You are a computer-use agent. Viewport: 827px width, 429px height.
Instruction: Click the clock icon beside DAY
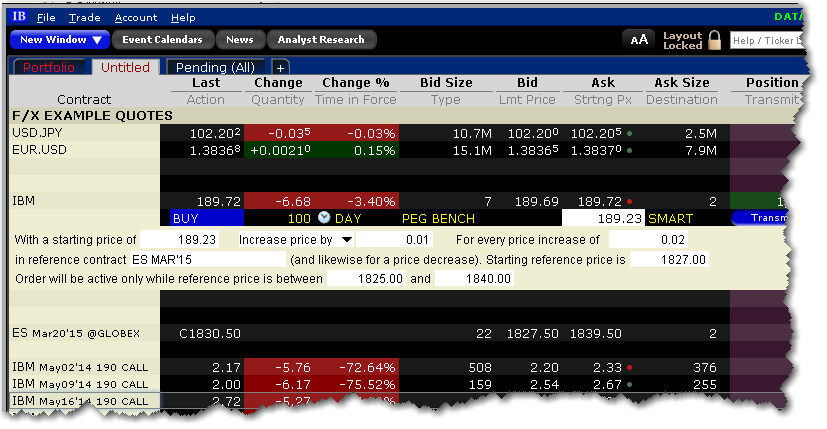tap(323, 217)
